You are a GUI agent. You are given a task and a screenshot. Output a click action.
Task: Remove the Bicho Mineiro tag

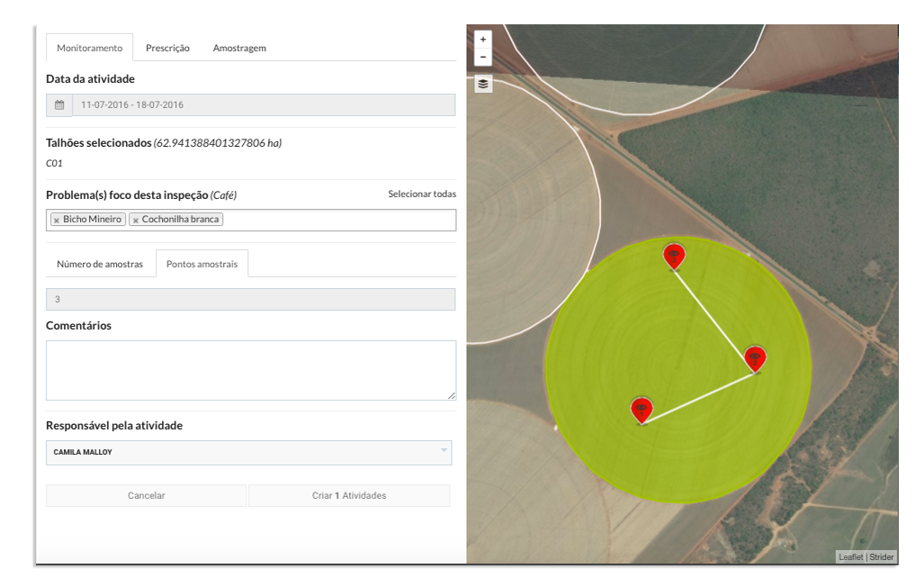click(57, 220)
